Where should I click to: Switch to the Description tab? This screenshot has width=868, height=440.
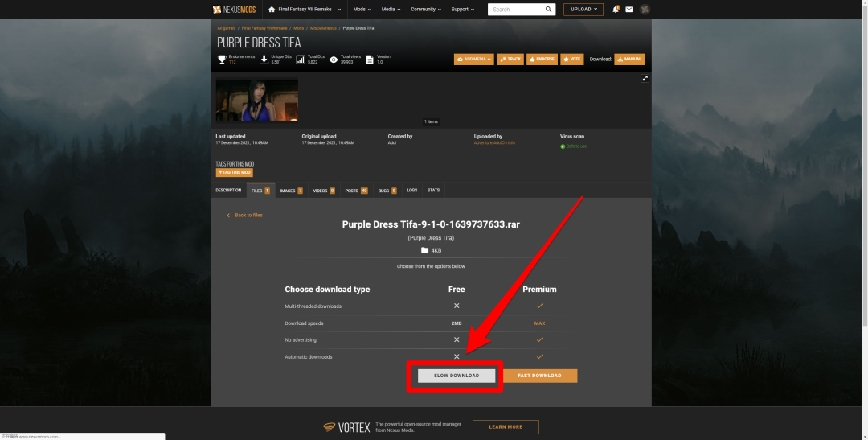[228, 191]
